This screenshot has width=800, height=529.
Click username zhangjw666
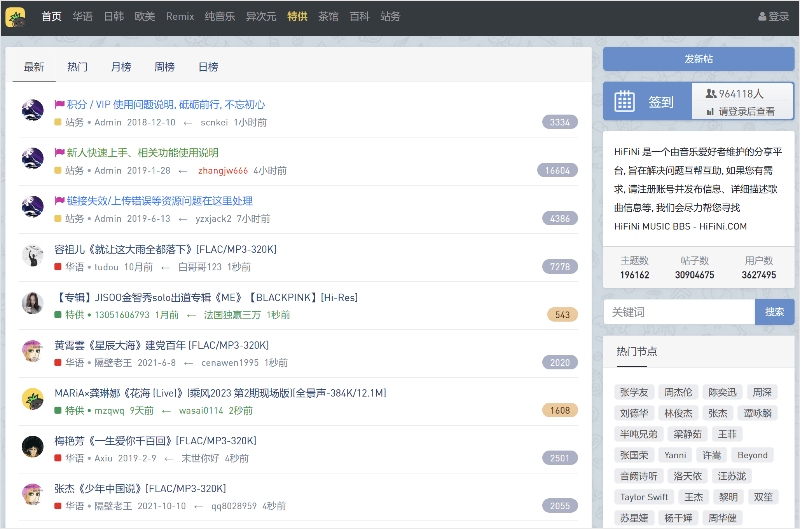coord(223,170)
